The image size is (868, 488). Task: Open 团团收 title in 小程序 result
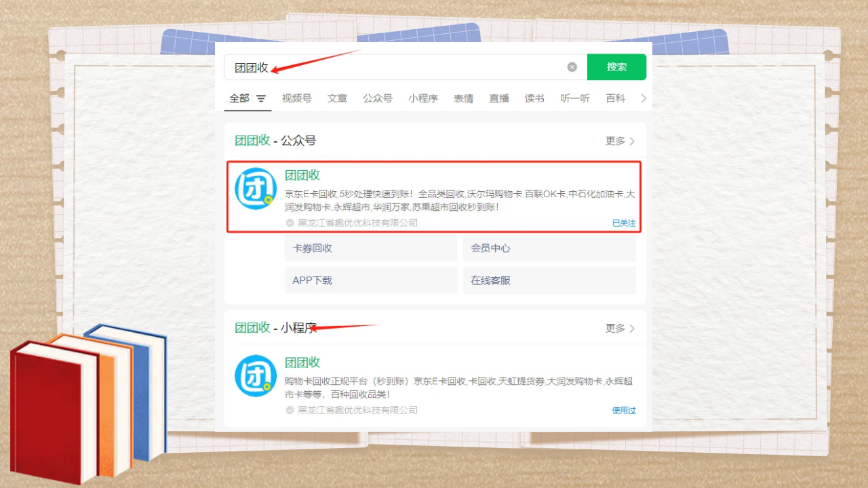[302, 362]
